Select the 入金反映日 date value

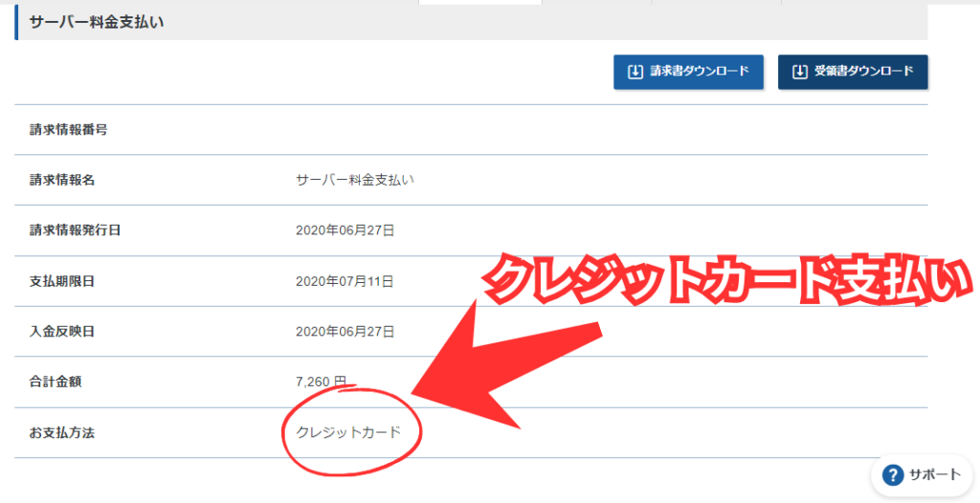[345, 331]
